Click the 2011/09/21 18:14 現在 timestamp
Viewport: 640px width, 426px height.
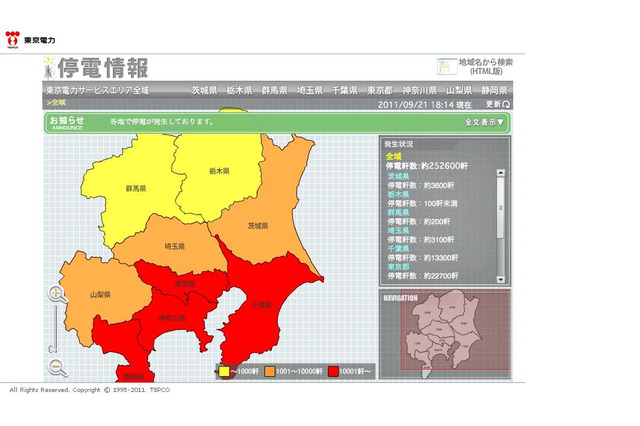pos(424,104)
